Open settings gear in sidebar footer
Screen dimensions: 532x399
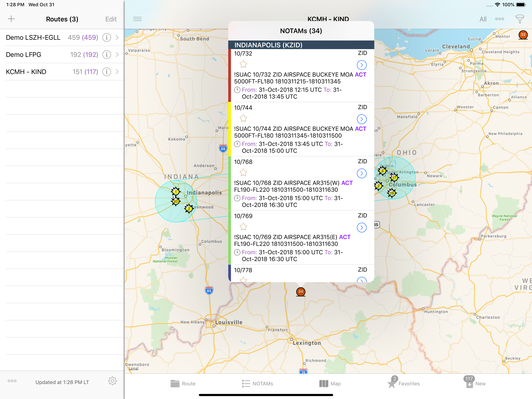click(112, 381)
